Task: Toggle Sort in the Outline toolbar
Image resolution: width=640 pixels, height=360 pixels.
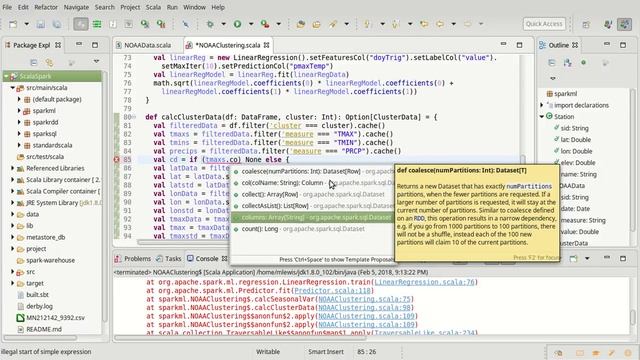Action: 567,62
